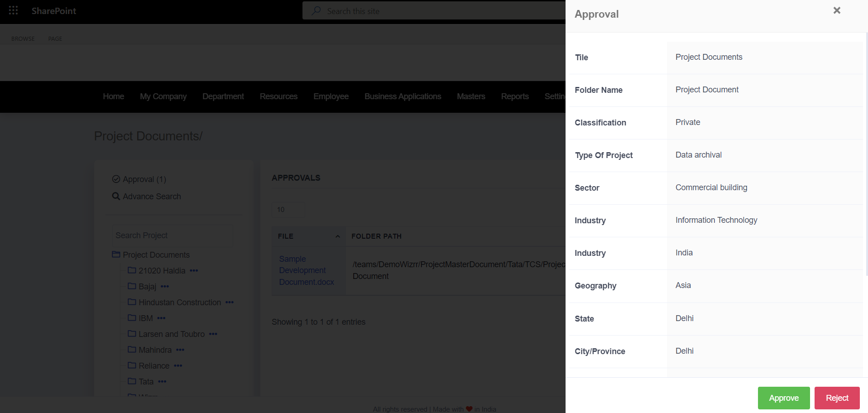
Task: Click the search magnifier in the top bar
Action: pyautogui.click(x=316, y=10)
